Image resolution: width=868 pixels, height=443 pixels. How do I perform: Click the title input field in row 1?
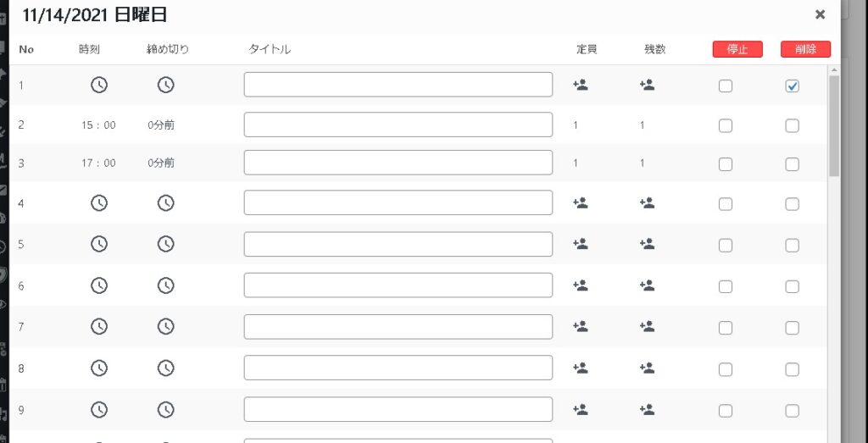pyautogui.click(x=398, y=85)
